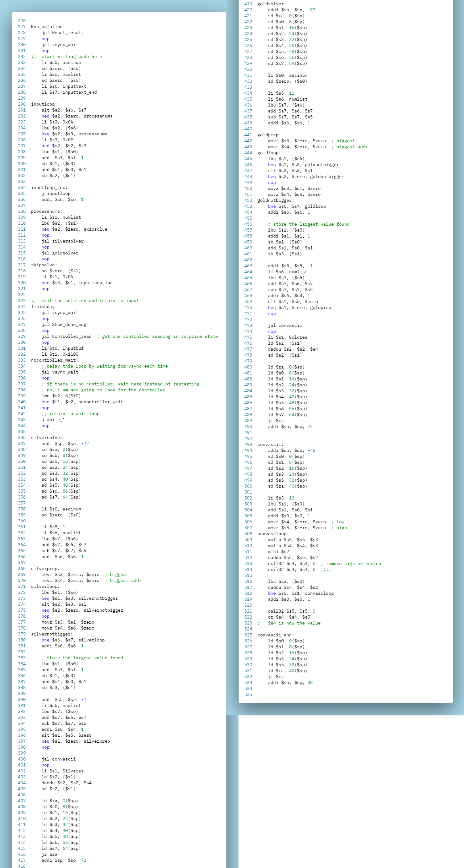This screenshot has height=868, width=464.
Task: Select the "convascii_end:" label definition
Action: tap(276, 635)
